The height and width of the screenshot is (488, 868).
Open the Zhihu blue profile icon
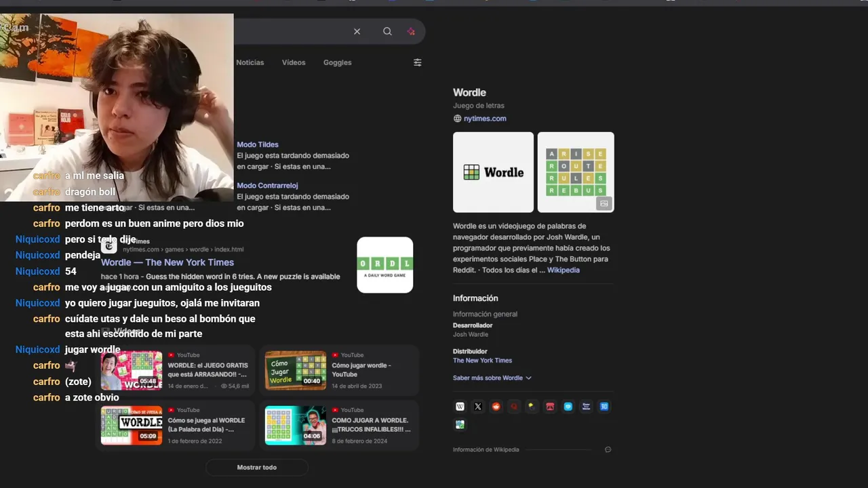[x=604, y=407]
